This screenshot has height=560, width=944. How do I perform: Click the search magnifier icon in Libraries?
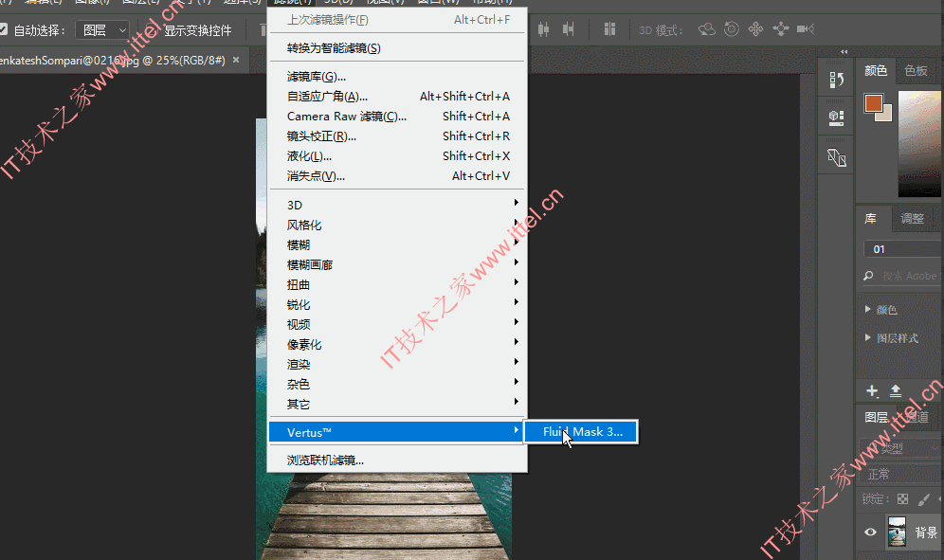point(868,276)
